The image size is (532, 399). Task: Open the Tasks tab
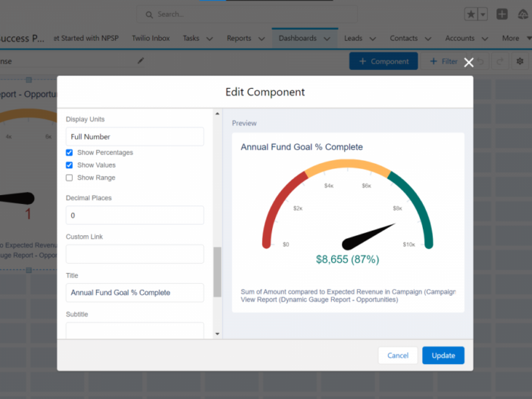(191, 38)
